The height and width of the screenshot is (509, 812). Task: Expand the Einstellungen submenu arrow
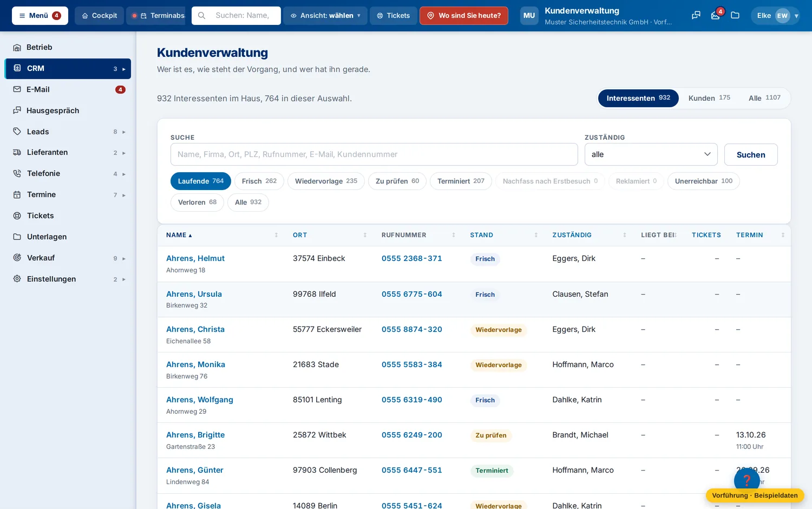click(123, 279)
